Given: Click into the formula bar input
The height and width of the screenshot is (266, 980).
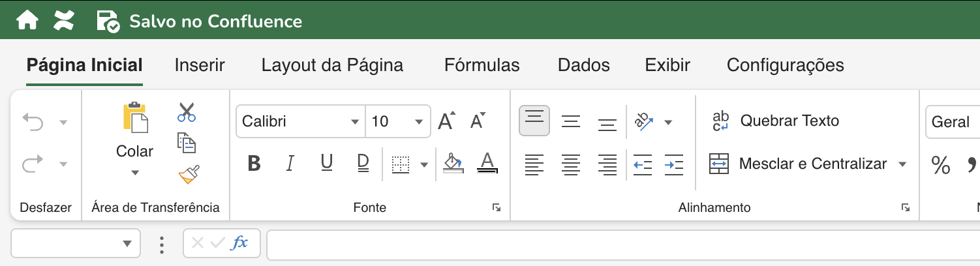Looking at the screenshot, I should (x=620, y=243).
